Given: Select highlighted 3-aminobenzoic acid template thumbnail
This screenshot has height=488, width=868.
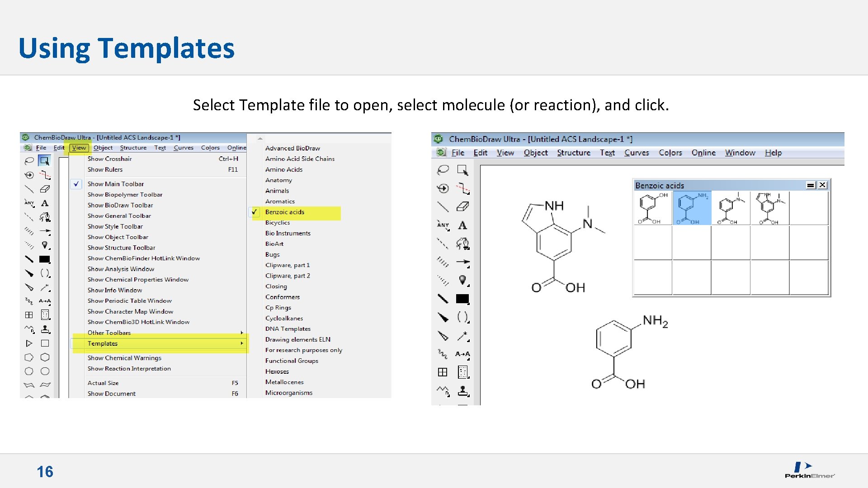Looking at the screenshot, I should tap(692, 208).
